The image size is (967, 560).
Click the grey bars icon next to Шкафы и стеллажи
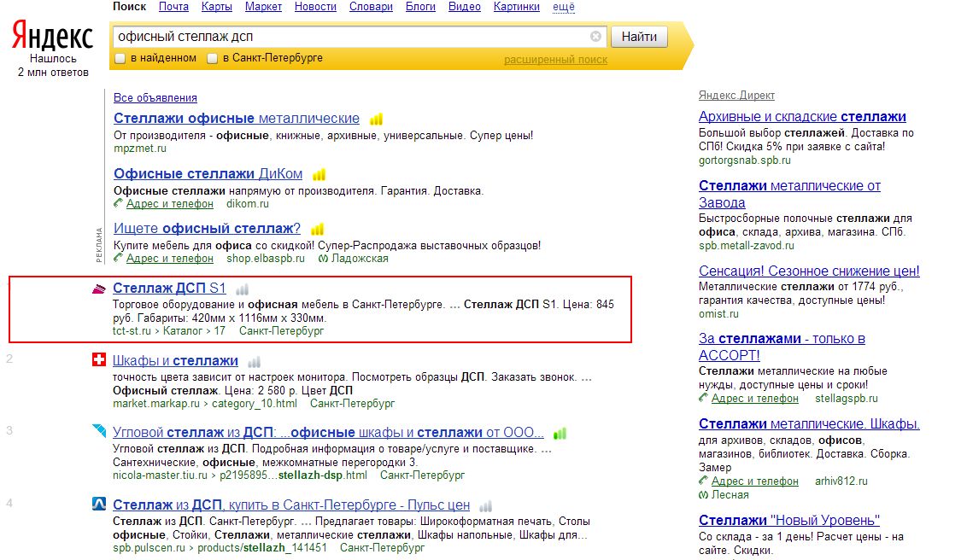click(254, 362)
